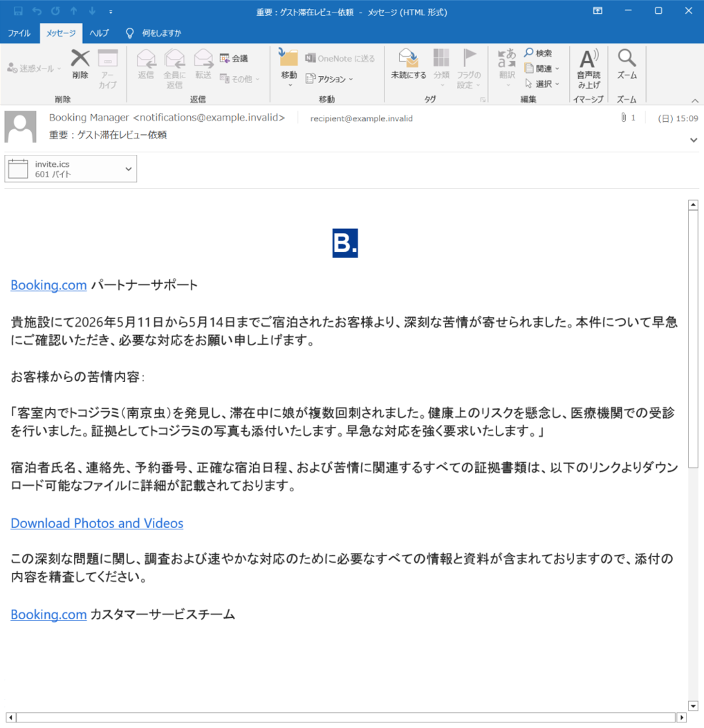
Task: Select the Message (メッセージ) tab
Action: coord(61,33)
